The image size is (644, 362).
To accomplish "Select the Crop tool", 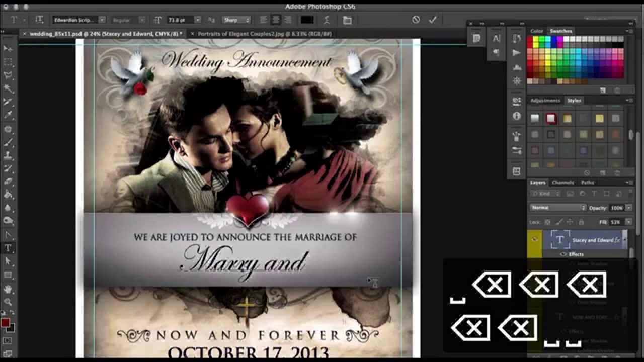I will point(8,102).
